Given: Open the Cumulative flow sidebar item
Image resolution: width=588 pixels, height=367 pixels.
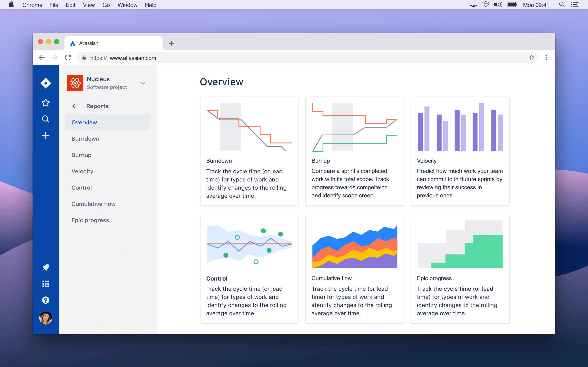Looking at the screenshot, I should [93, 204].
